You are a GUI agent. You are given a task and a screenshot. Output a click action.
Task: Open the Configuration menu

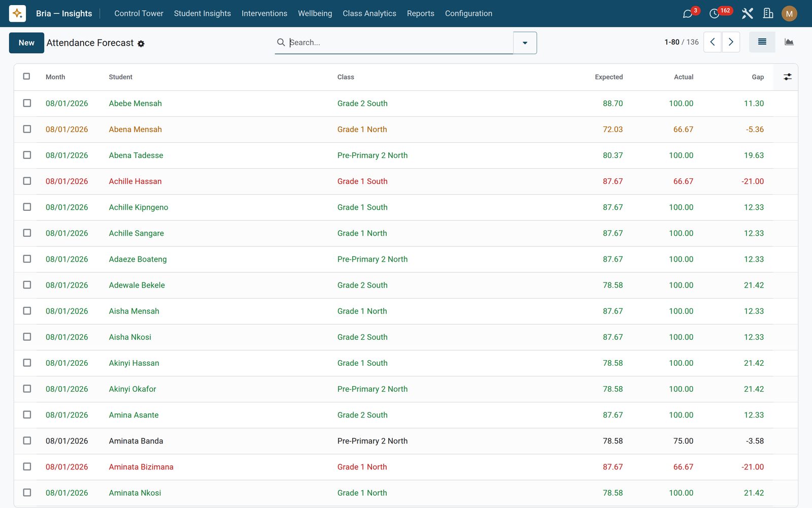coord(468,14)
